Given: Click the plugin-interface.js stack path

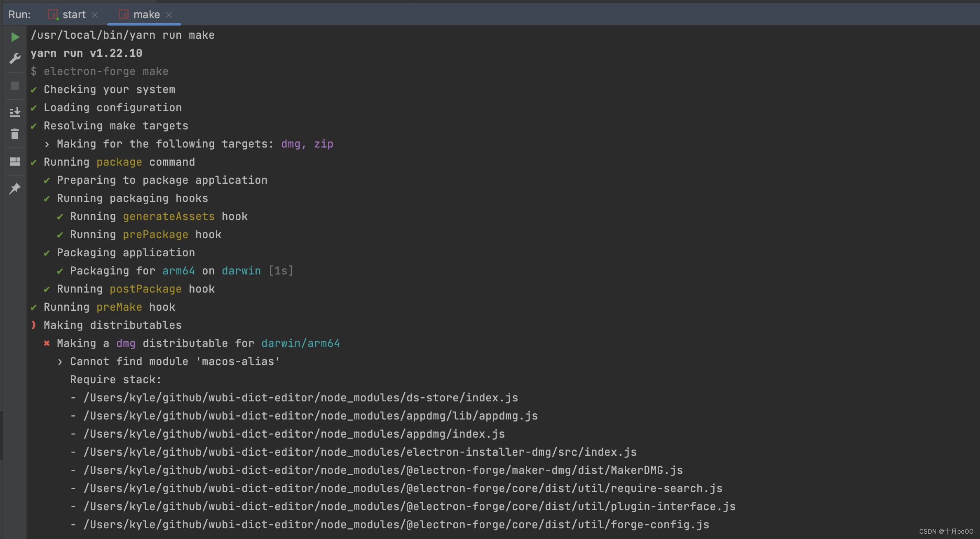Looking at the screenshot, I should coord(410,506).
